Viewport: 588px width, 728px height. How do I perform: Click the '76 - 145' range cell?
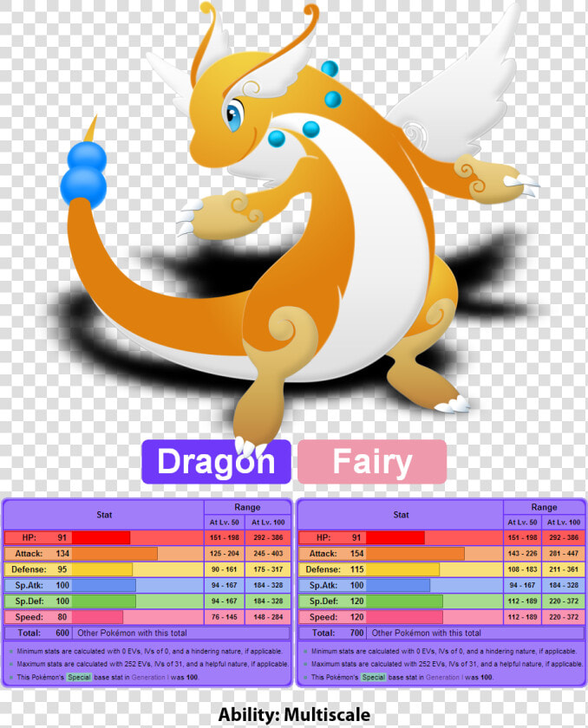coord(225,617)
